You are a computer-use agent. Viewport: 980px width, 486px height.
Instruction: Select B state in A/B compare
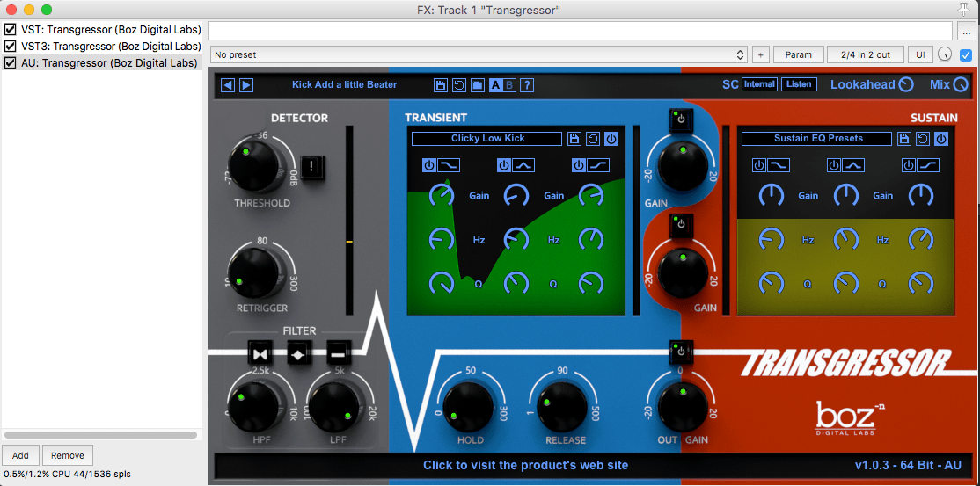coord(509,85)
